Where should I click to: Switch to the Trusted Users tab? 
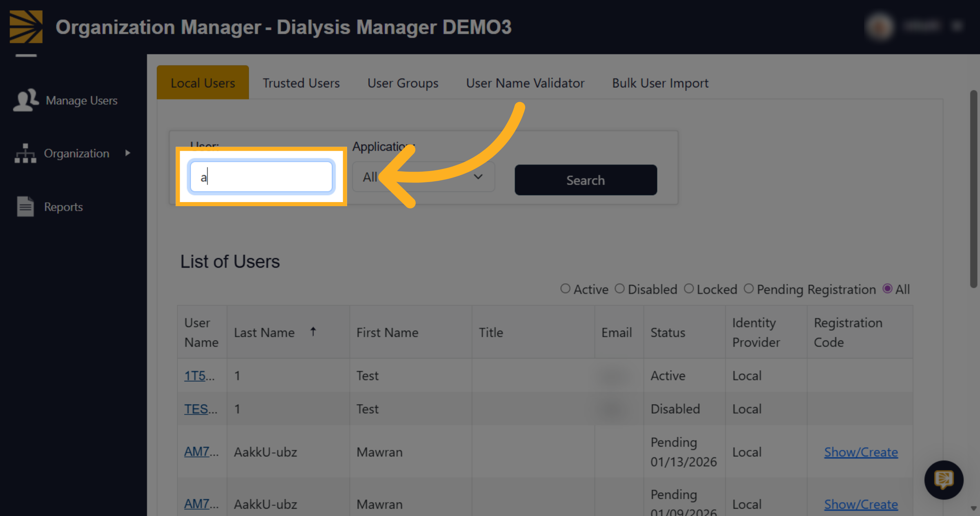point(301,83)
